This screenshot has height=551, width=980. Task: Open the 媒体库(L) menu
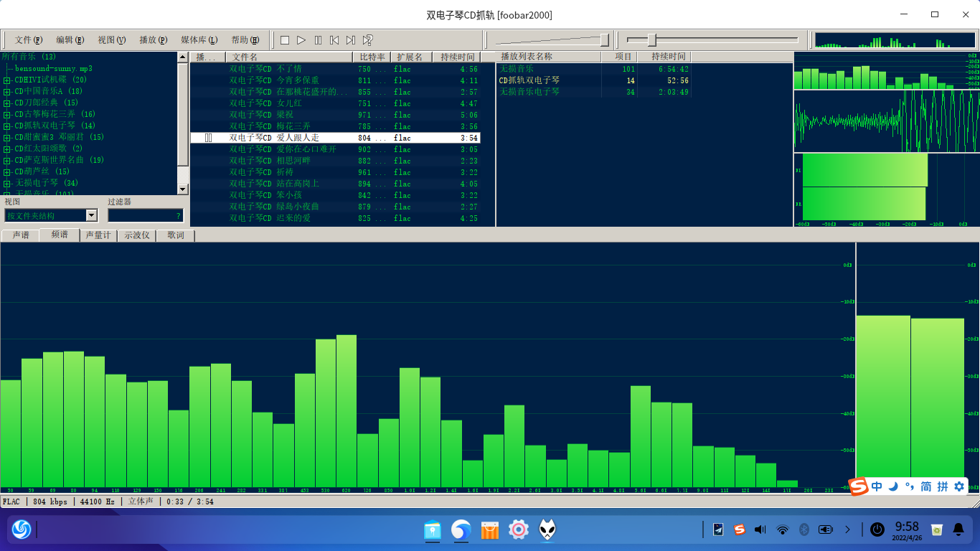pos(199,40)
